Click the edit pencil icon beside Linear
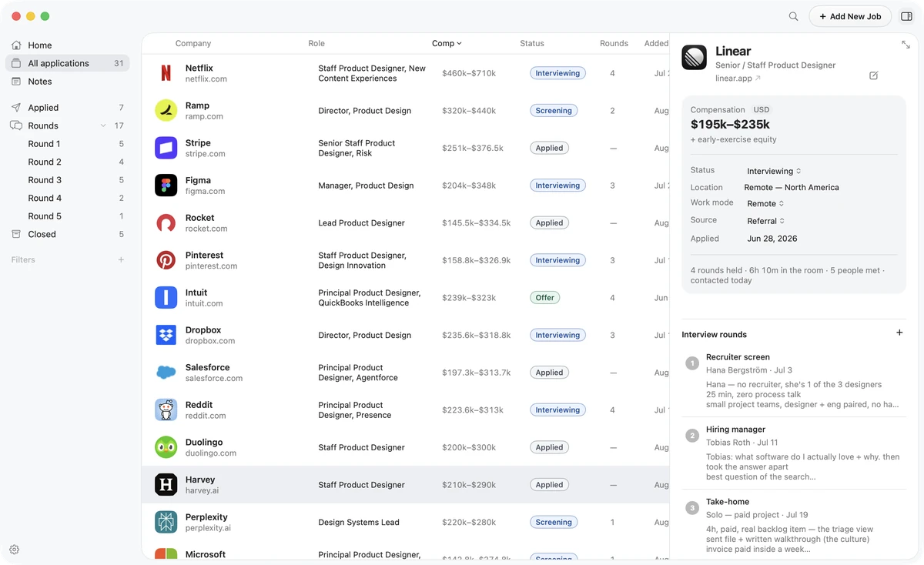The width and height of the screenshot is (924, 565). pos(873,75)
